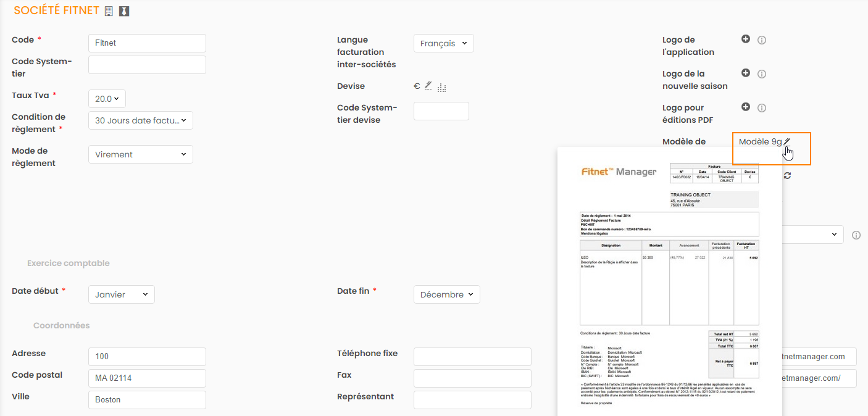
Task: Show info for Logo de l'application
Action: [x=762, y=40]
